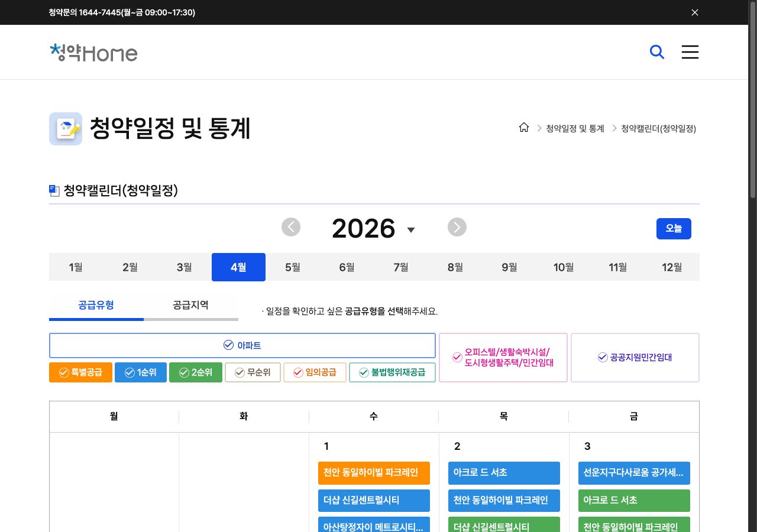This screenshot has height=532, width=757.
Task: Click the 월 column header
Action: (114, 417)
